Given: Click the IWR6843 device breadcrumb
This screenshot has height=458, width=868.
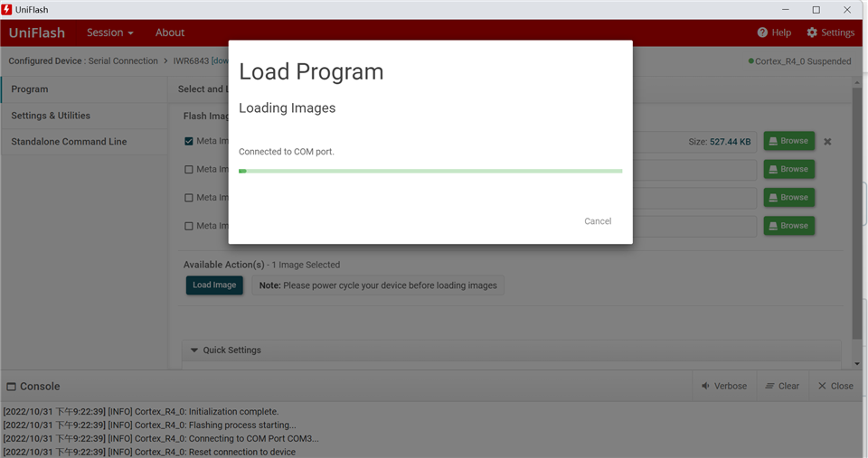Looking at the screenshot, I should 191,61.
